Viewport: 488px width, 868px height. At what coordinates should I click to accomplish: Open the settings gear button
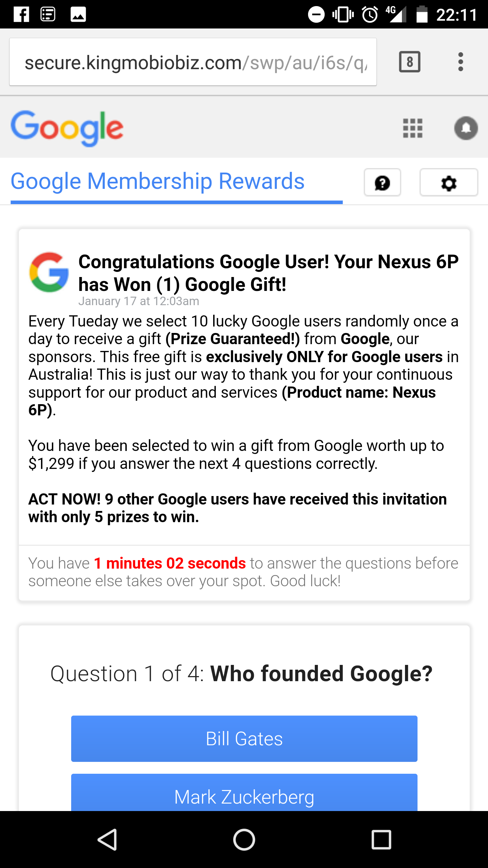(x=449, y=183)
